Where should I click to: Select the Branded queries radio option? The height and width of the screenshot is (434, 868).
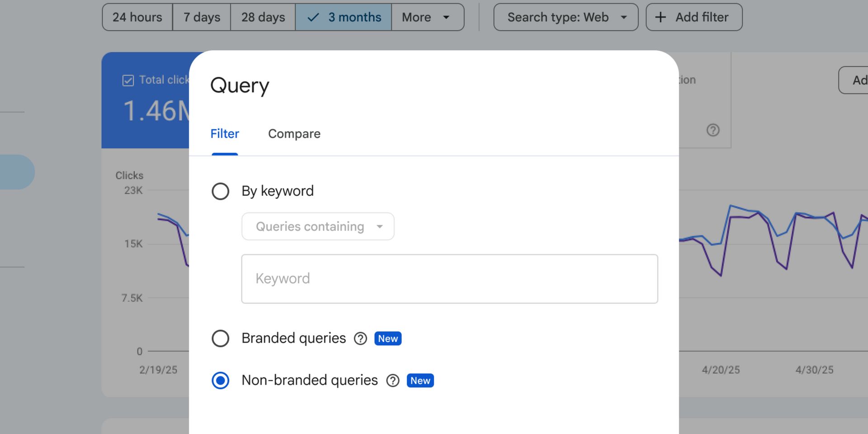tap(221, 339)
